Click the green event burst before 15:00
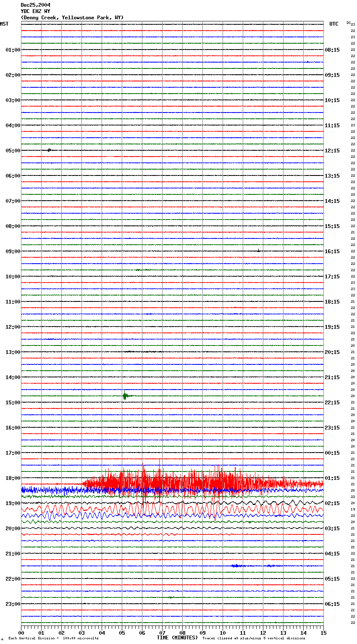This screenshot has width=357, height=644. [x=126, y=395]
